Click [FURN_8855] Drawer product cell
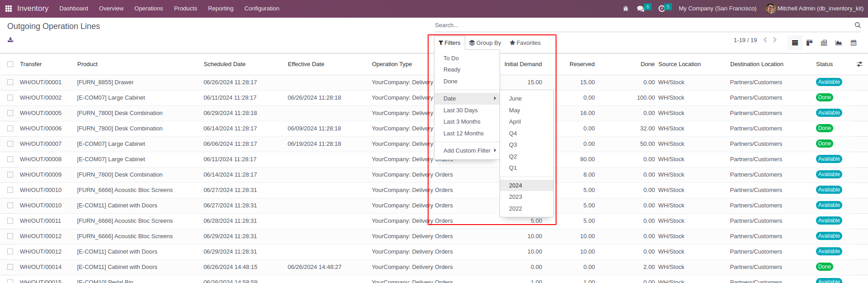This screenshot has height=283, width=868. tap(105, 82)
